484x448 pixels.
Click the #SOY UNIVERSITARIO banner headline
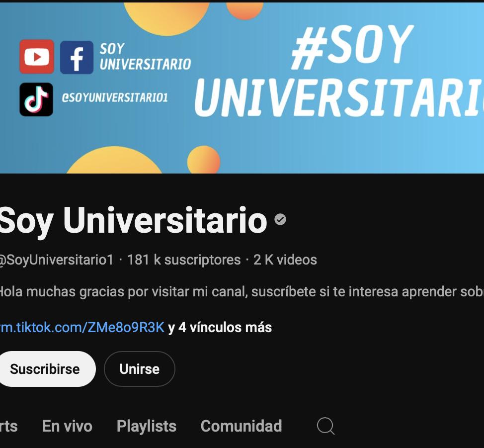tap(339, 71)
